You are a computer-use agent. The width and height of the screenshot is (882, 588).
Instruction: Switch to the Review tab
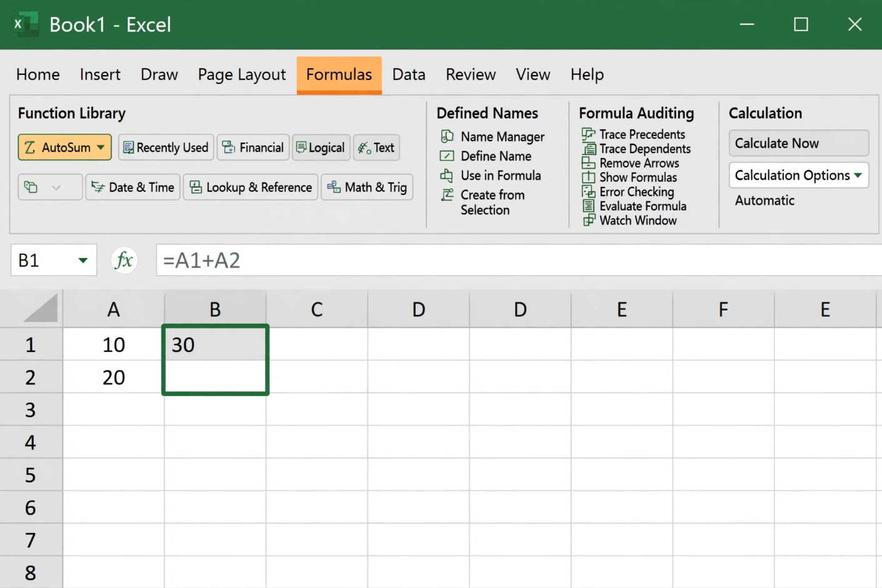471,74
